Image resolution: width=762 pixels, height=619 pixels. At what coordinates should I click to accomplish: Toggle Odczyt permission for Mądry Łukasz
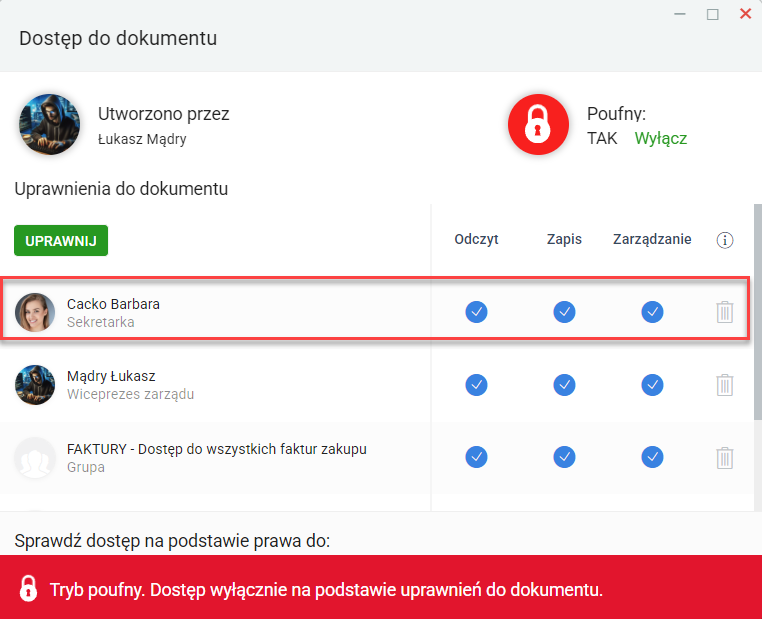[476, 385]
